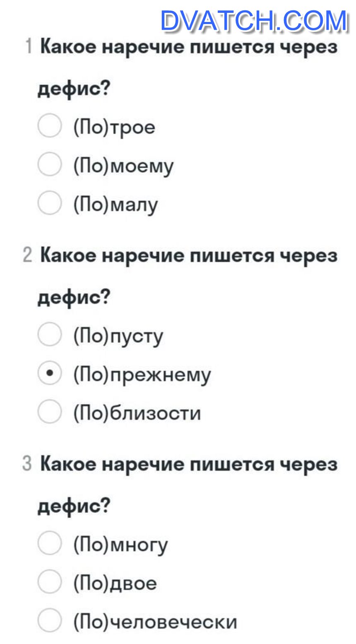Click the number 2 question marker
356x644 pixels.
click(27, 256)
